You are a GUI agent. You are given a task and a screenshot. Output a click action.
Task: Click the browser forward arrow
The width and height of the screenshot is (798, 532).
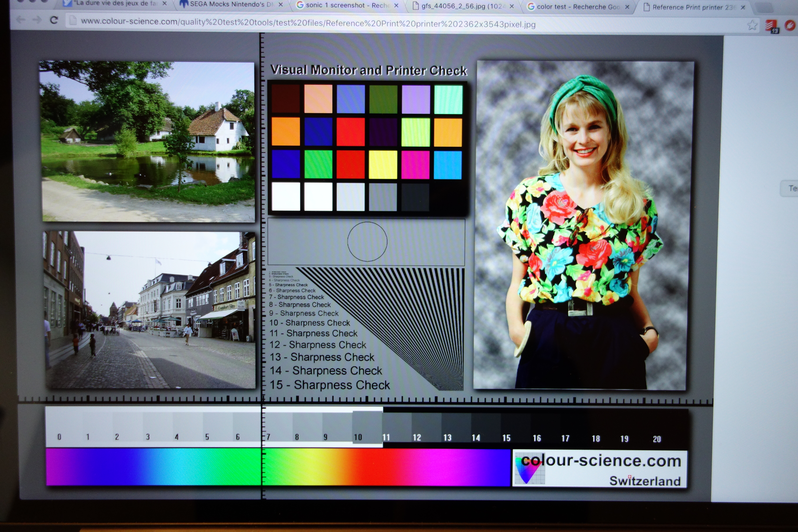pyautogui.click(x=37, y=20)
